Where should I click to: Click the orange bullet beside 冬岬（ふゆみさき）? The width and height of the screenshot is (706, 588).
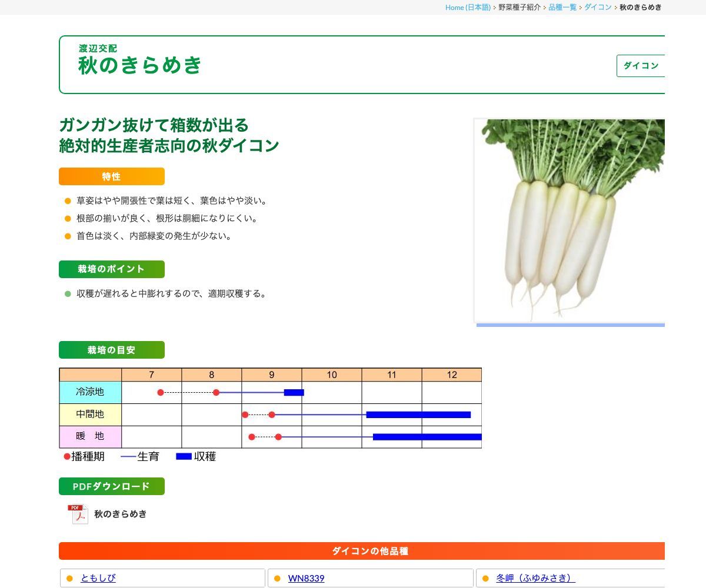coord(486,578)
